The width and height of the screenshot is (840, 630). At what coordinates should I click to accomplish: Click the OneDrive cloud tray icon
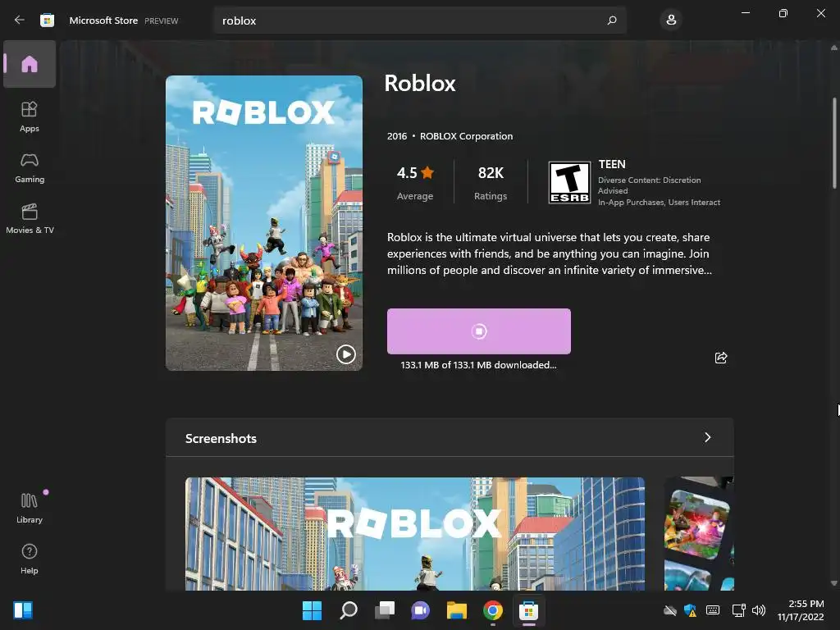pyautogui.click(x=669, y=610)
